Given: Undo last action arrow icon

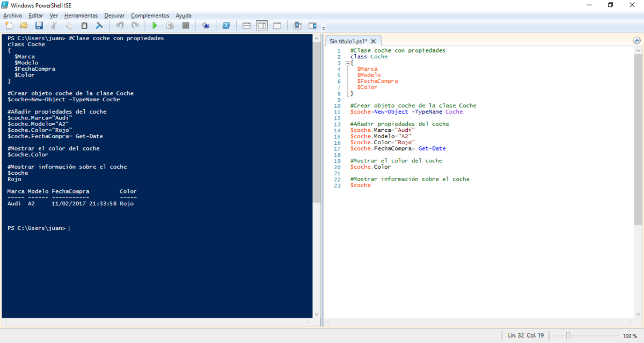Looking at the screenshot, I should pyautogui.click(x=120, y=25).
